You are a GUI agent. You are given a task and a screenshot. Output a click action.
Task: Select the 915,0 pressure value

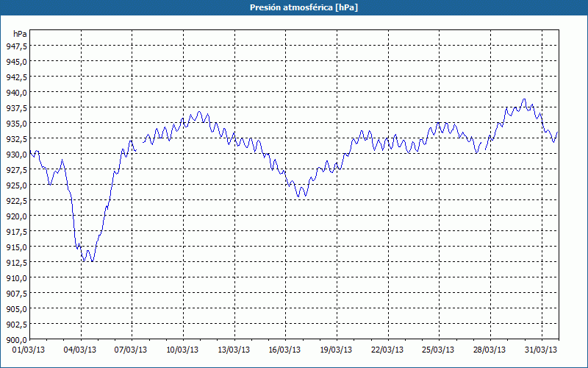(16, 247)
